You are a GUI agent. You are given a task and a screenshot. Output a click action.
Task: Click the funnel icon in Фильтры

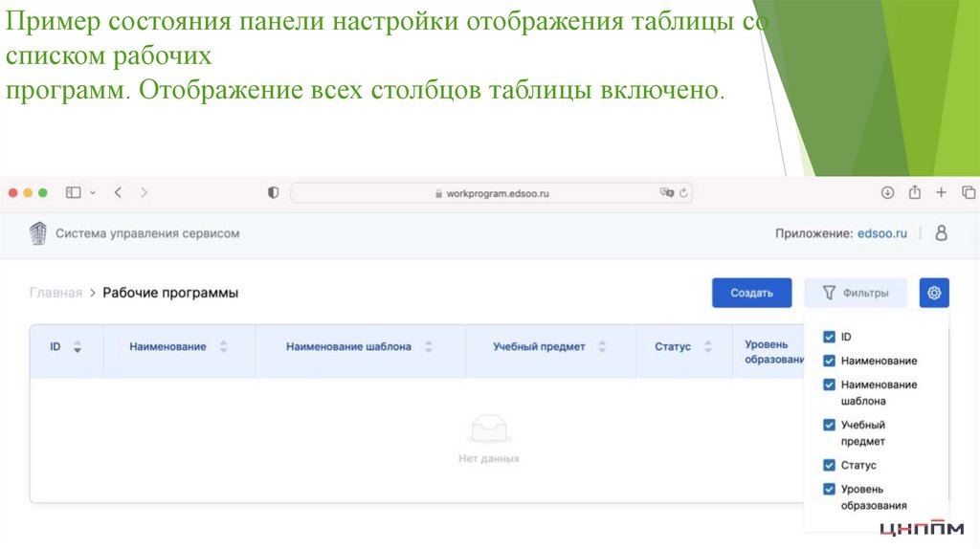[x=829, y=293]
